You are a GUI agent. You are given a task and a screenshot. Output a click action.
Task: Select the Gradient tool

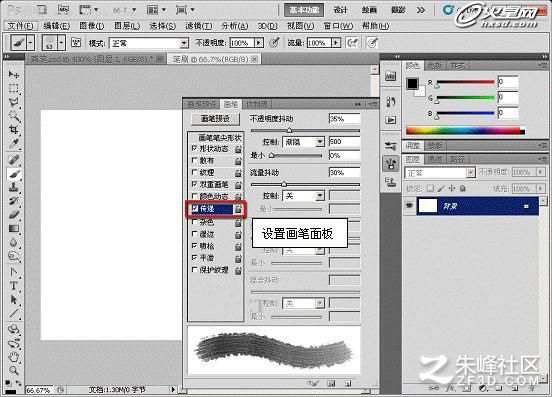(13, 229)
